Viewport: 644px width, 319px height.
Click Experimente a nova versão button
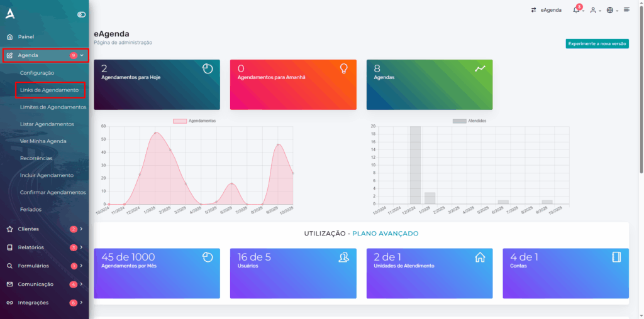pos(597,43)
